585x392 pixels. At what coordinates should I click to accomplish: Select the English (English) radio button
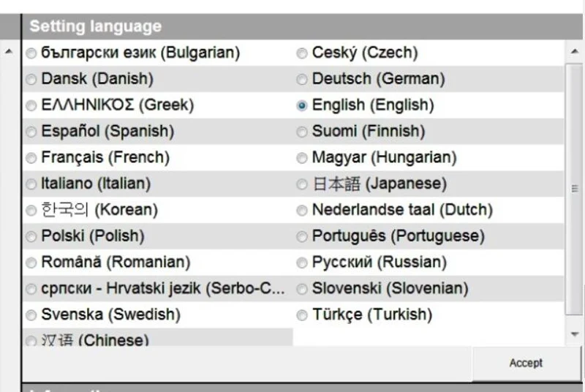pos(302,105)
